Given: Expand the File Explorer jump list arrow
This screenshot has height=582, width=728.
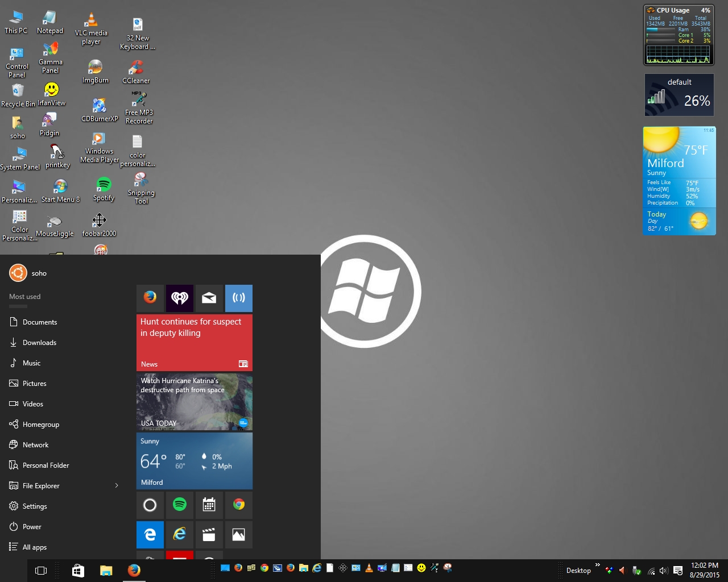Looking at the screenshot, I should click(x=117, y=486).
